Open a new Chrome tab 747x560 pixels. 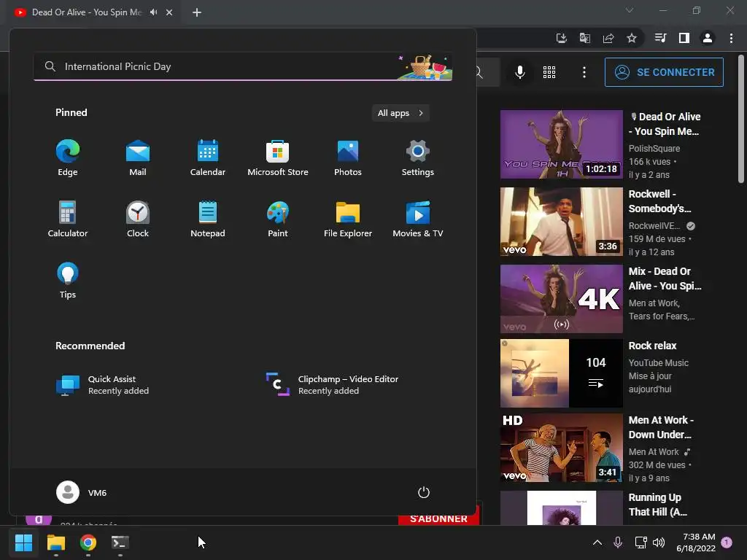pos(197,12)
